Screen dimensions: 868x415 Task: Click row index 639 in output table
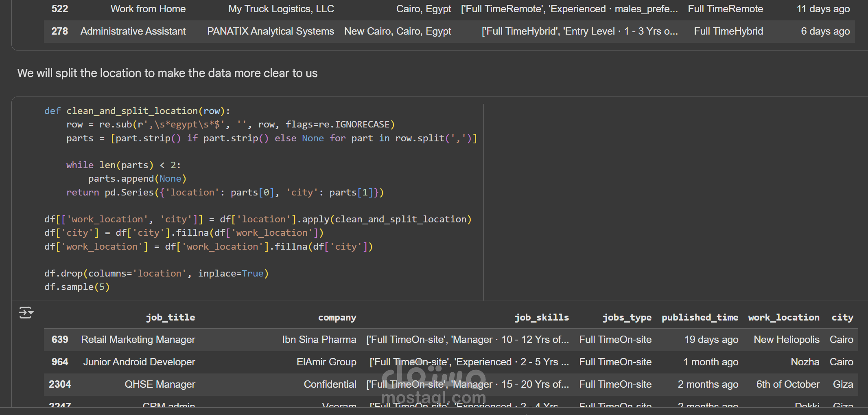[x=60, y=340]
